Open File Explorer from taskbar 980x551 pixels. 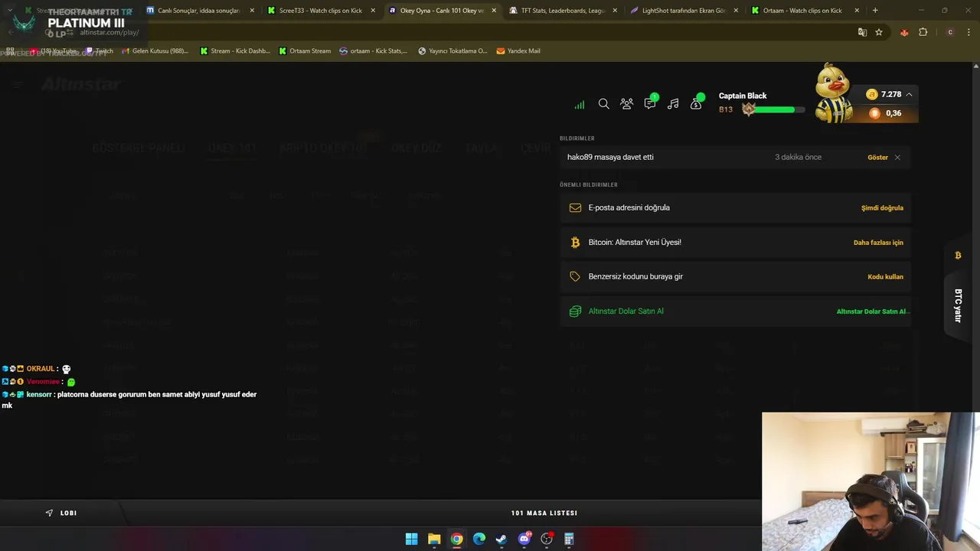point(434,539)
